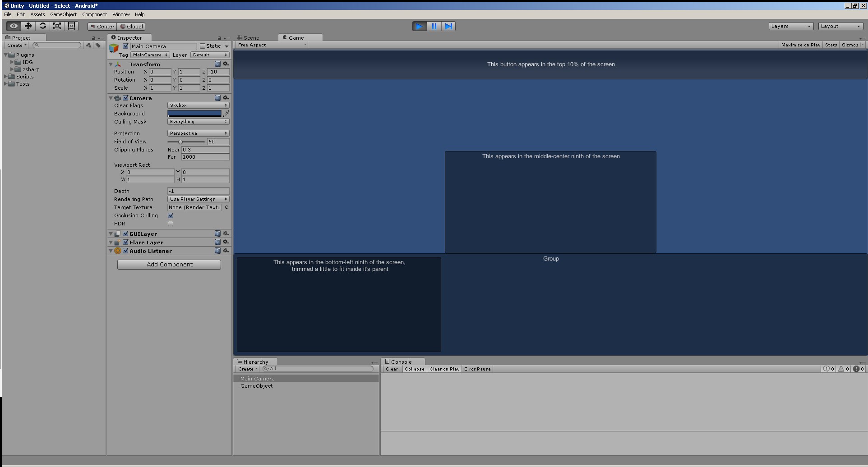Clear the Console output
The image size is (868, 467).
(391, 369)
